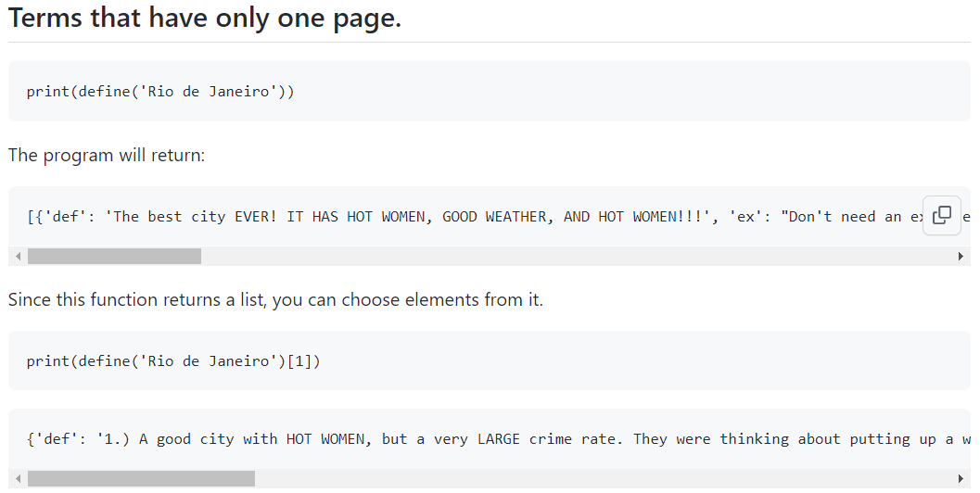This screenshot has height=493, width=980.
Task: Click the 'ex' key in first output
Action: (x=746, y=217)
